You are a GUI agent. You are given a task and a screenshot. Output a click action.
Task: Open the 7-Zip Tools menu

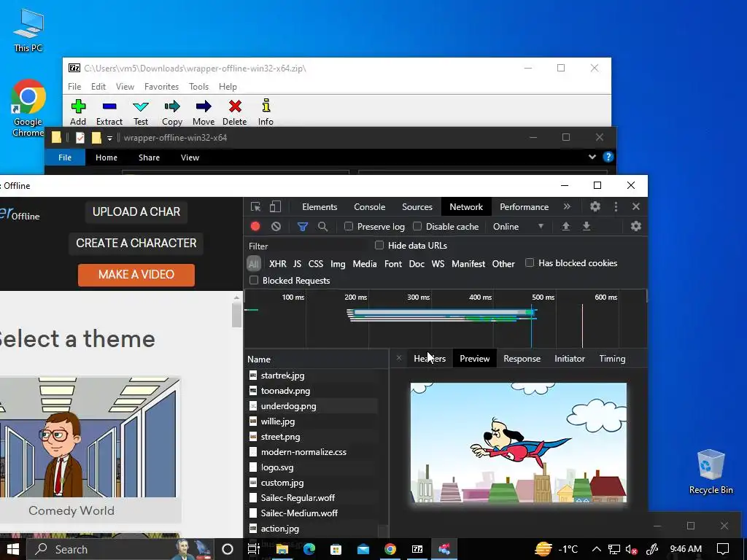click(198, 87)
